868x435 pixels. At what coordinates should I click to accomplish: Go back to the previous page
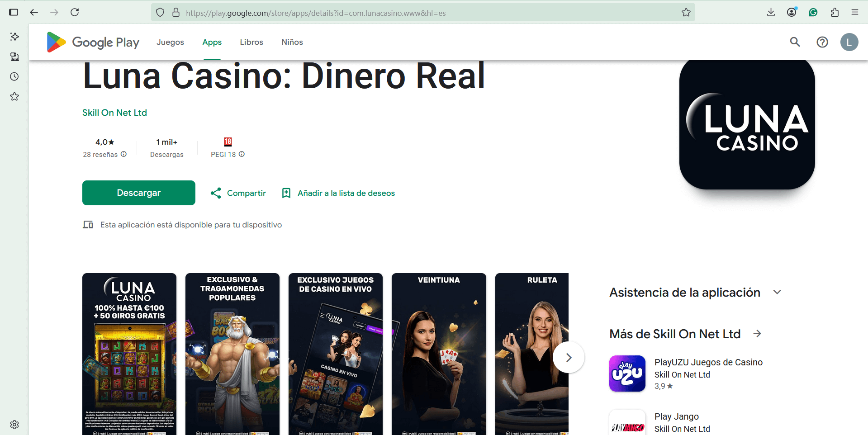click(x=34, y=12)
